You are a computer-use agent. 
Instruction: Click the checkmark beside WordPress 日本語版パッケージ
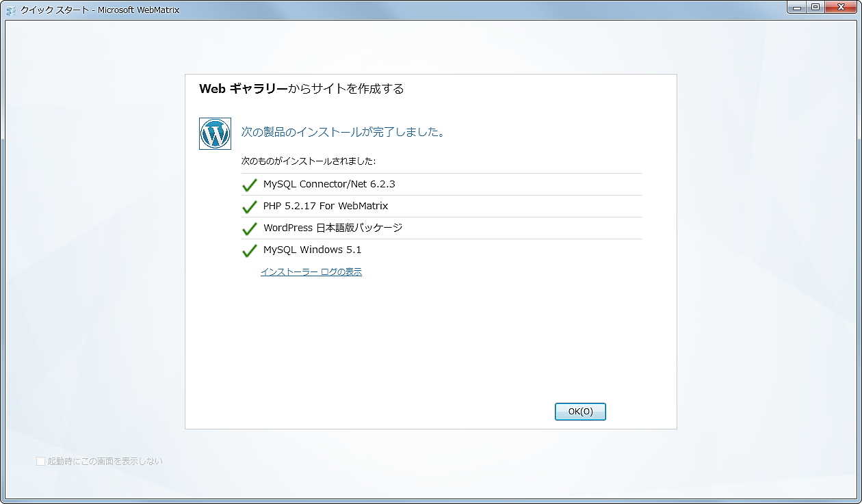(x=250, y=228)
